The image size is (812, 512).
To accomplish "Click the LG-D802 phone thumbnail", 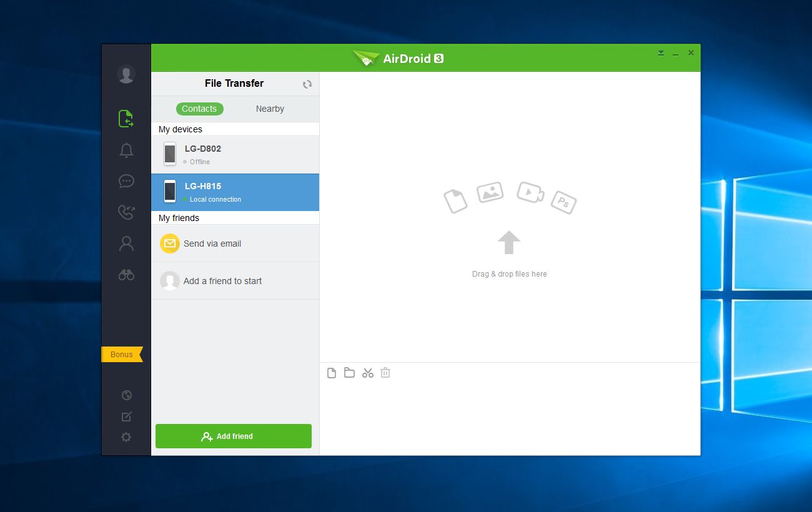I will click(x=170, y=154).
